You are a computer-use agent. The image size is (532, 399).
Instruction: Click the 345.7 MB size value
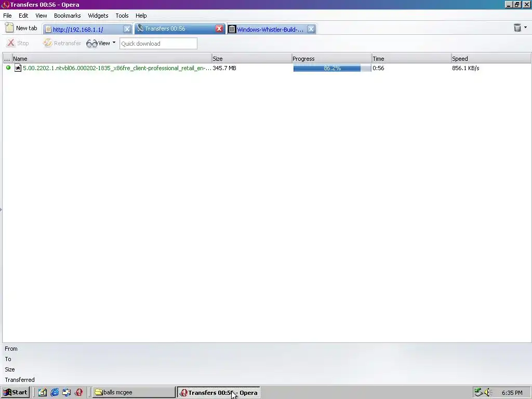click(224, 68)
